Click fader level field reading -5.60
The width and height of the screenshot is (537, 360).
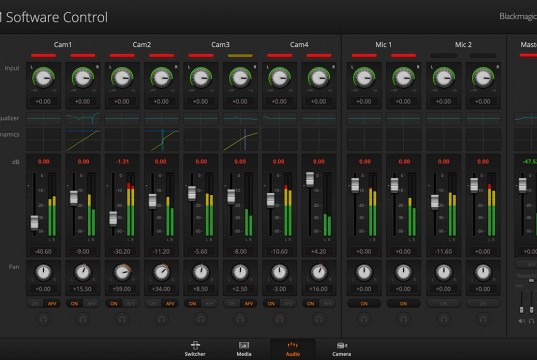(x=201, y=251)
